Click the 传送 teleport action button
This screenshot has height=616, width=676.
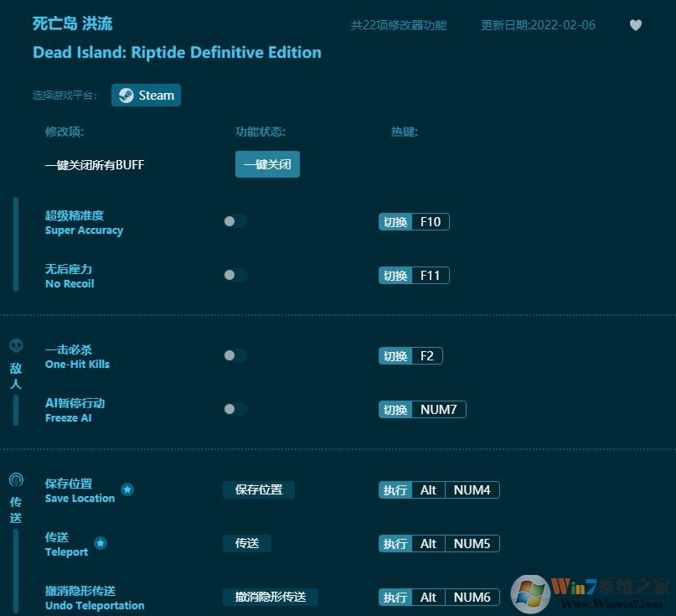(x=247, y=543)
